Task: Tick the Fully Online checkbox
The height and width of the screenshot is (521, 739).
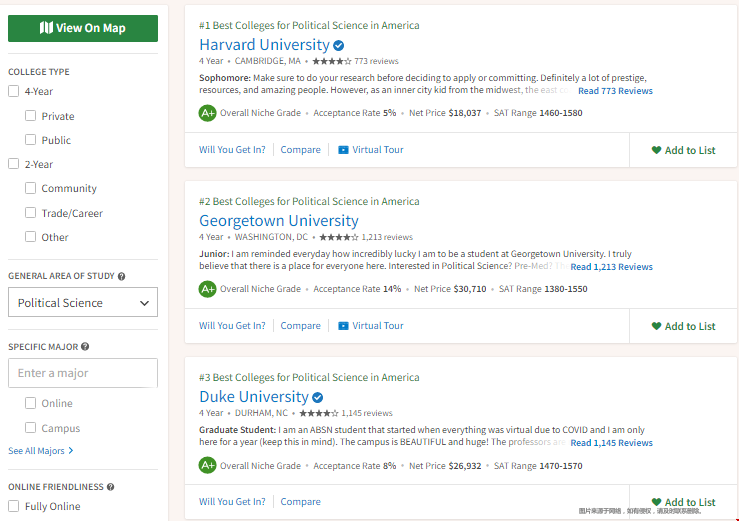Action: 14,506
